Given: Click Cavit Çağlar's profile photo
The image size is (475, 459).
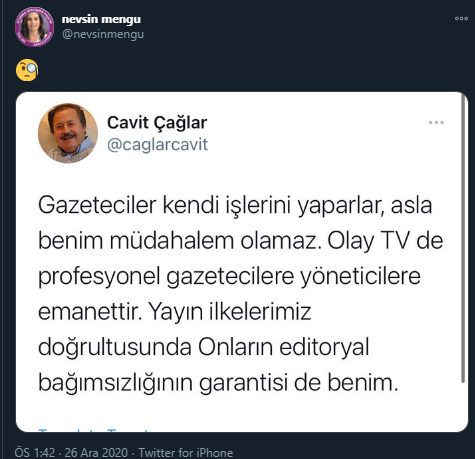Looking at the screenshot, I should (68, 133).
